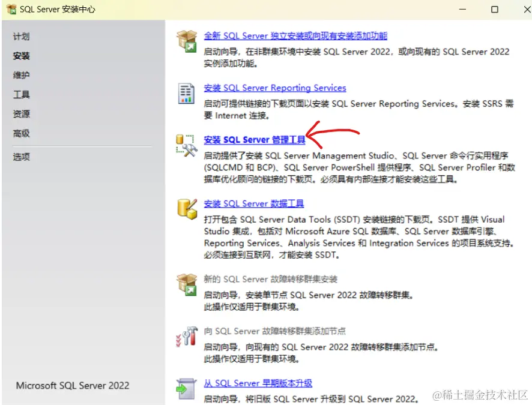The width and height of the screenshot is (532, 405).
Task: Click the failover cluster installation box icon
Action: [187, 284]
